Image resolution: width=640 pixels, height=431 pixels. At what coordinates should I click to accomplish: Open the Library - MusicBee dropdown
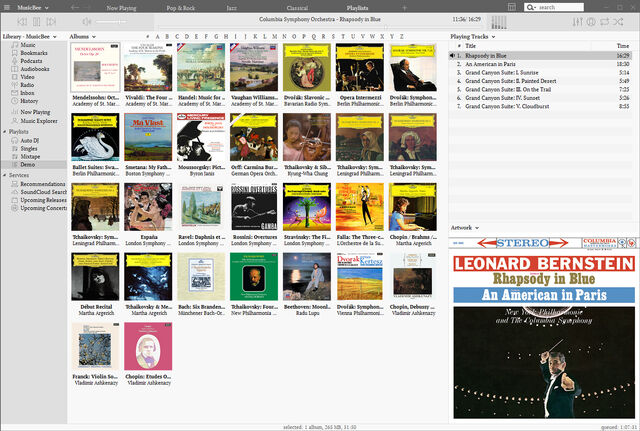pyautogui.click(x=29, y=37)
